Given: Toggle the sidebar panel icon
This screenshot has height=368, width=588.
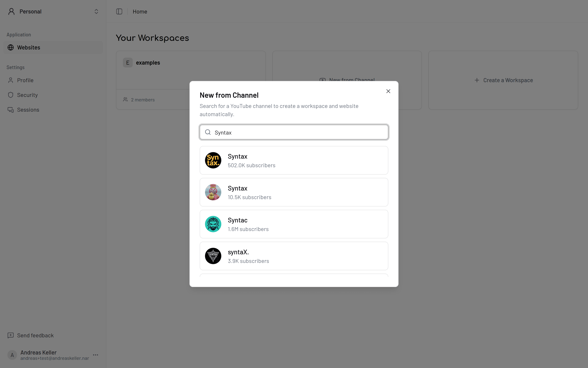Looking at the screenshot, I should coord(119,11).
